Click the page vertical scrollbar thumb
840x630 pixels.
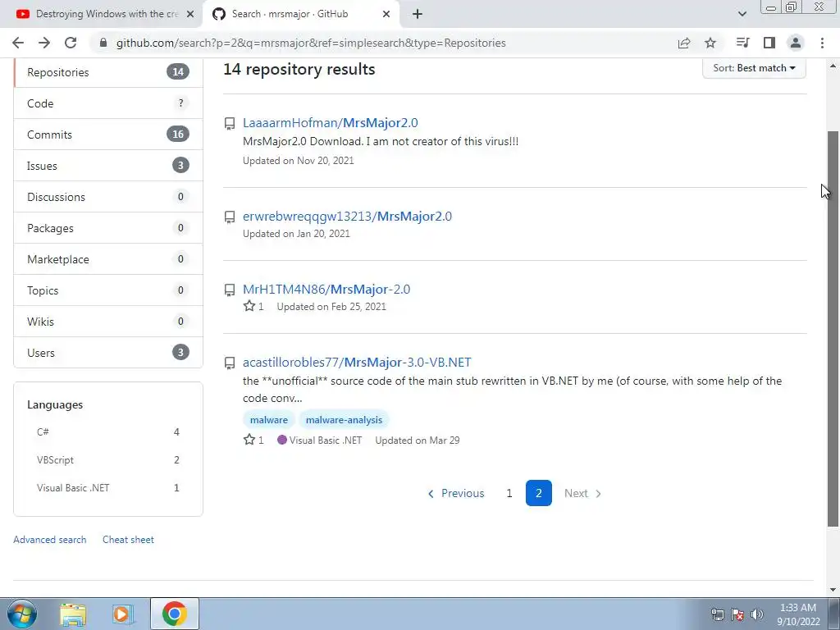point(833,328)
